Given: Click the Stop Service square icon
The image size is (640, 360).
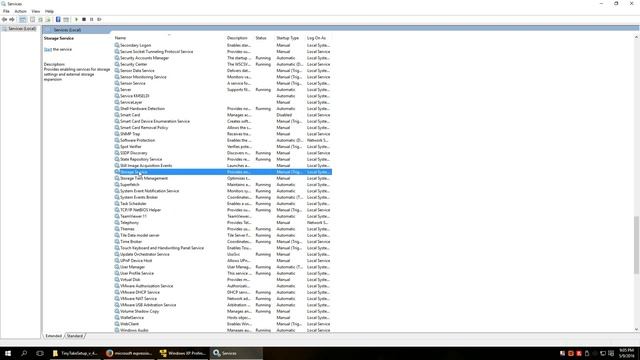Looking at the screenshot, I should point(84,19).
